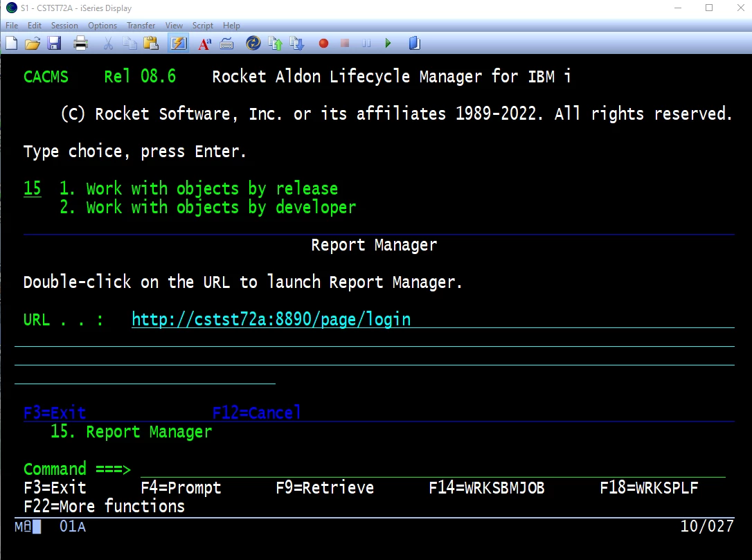The width and height of the screenshot is (752, 560).
Task: Start macro recording with red circle
Action: point(324,44)
